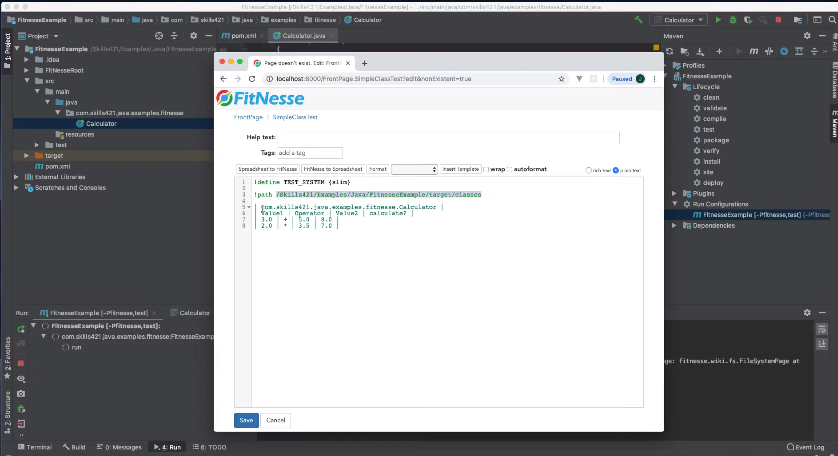Expand the Plugins node in Maven
Screen dimensions: 838x456
[674, 194]
